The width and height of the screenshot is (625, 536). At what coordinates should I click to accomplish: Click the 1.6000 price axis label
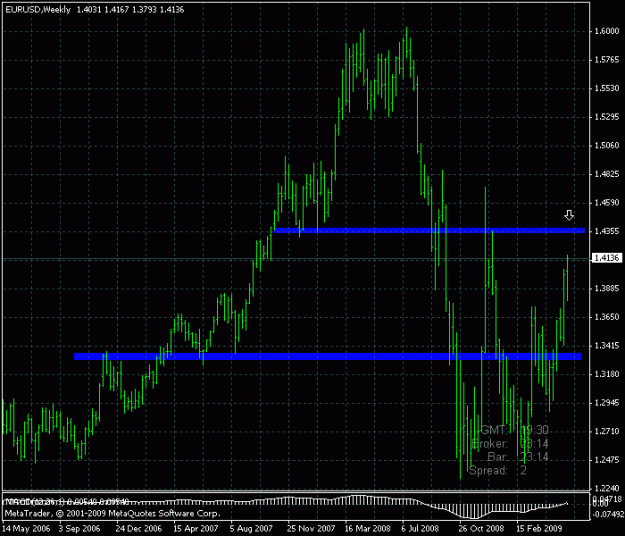tap(607, 31)
